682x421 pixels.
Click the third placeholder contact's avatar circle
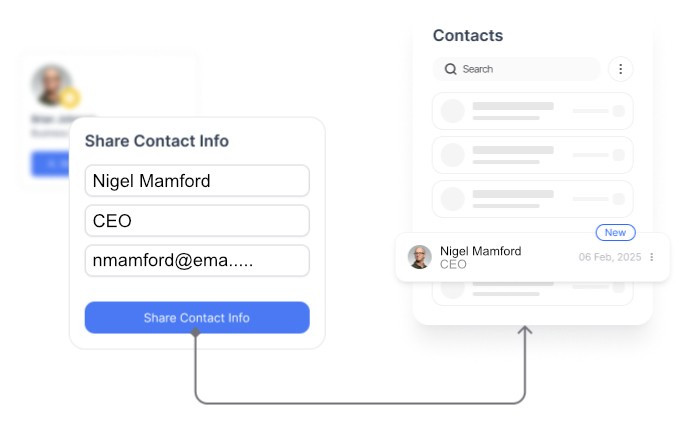click(x=452, y=199)
